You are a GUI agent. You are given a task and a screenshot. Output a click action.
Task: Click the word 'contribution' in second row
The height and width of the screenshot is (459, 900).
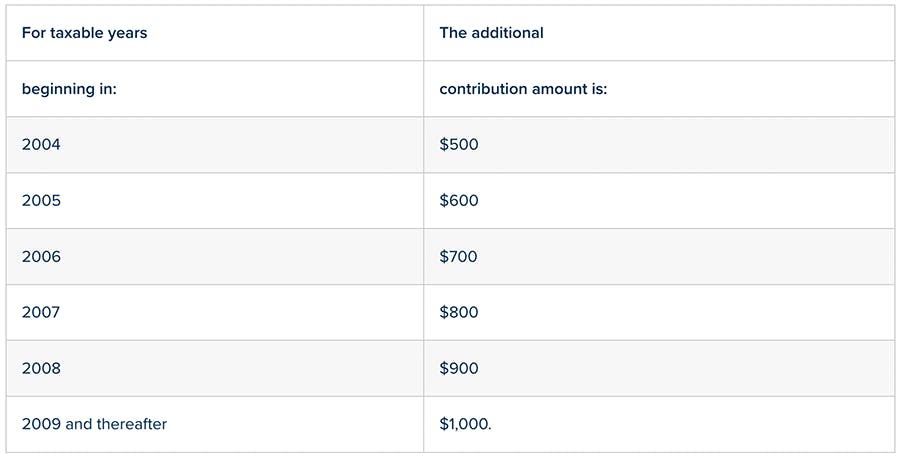pos(483,89)
